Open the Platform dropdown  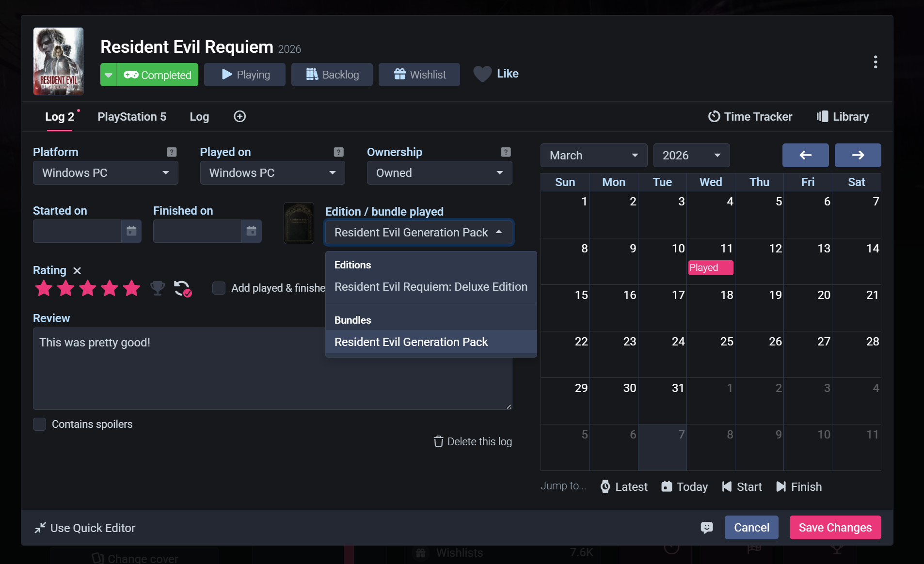point(106,173)
